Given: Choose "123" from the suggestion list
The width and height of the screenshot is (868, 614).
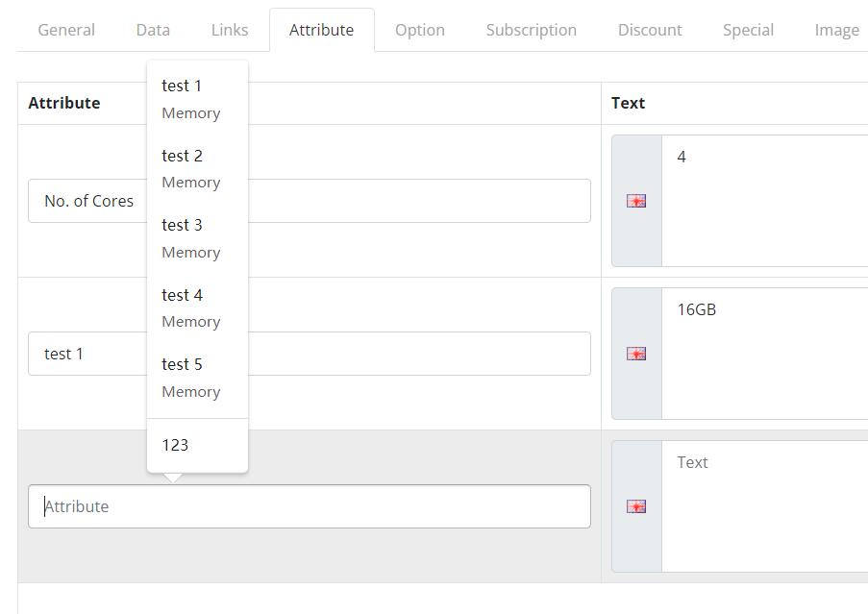Looking at the screenshot, I should pyautogui.click(x=175, y=445).
